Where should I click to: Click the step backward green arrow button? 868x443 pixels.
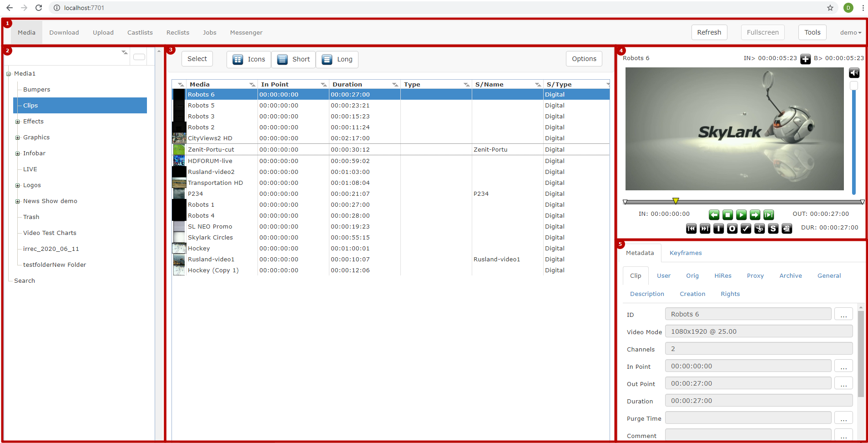pos(714,214)
